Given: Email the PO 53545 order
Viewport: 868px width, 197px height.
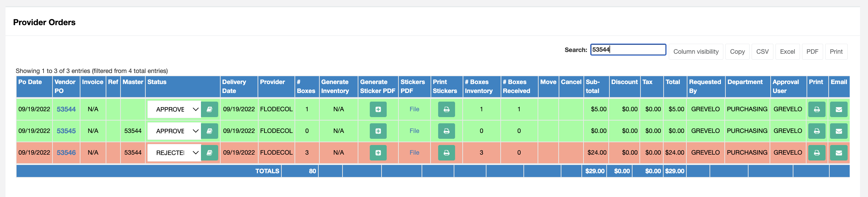Looking at the screenshot, I should 839,131.
